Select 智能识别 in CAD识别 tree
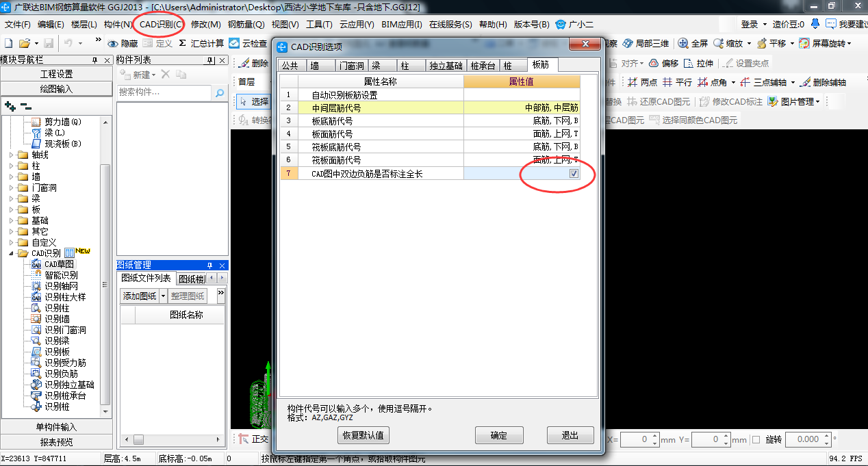 click(x=61, y=275)
